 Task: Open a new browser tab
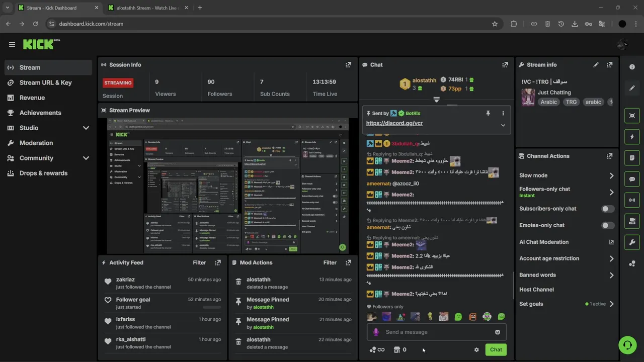pyautogui.click(x=200, y=8)
